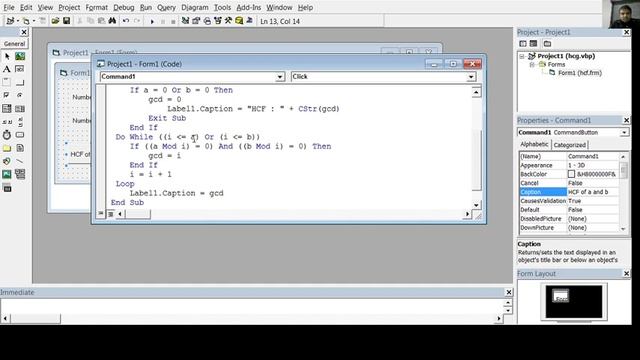Click the form thumbnail in Form Layout
The width and height of the screenshot is (640, 360).
pyautogui.click(x=560, y=296)
